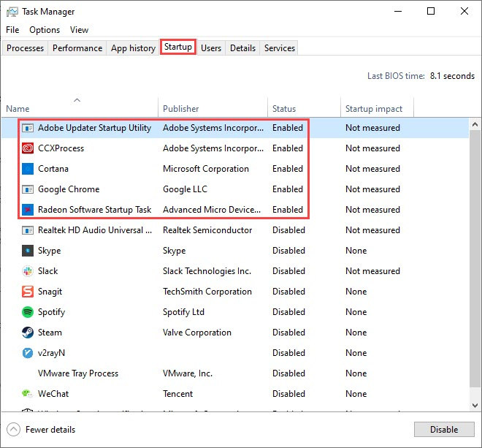
Task: Switch to the Details tab
Action: pyautogui.click(x=243, y=48)
